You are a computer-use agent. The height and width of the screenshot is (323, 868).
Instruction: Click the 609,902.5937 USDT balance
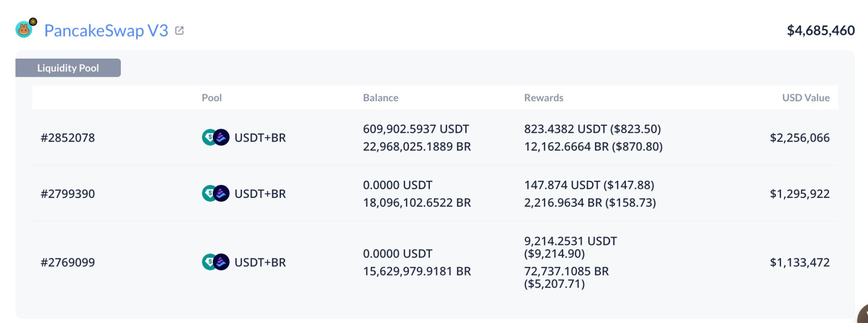[x=416, y=129]
